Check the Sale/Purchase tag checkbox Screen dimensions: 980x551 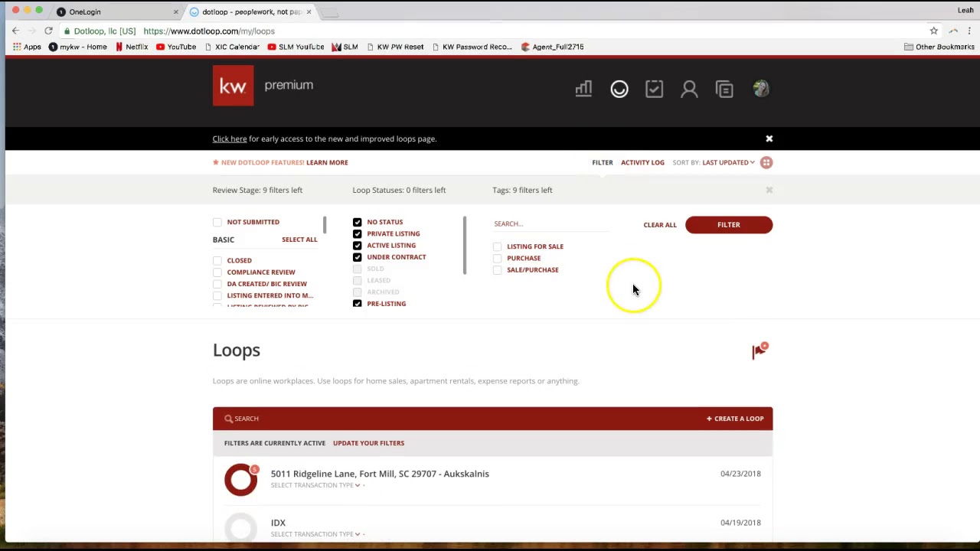click(498, 269)
